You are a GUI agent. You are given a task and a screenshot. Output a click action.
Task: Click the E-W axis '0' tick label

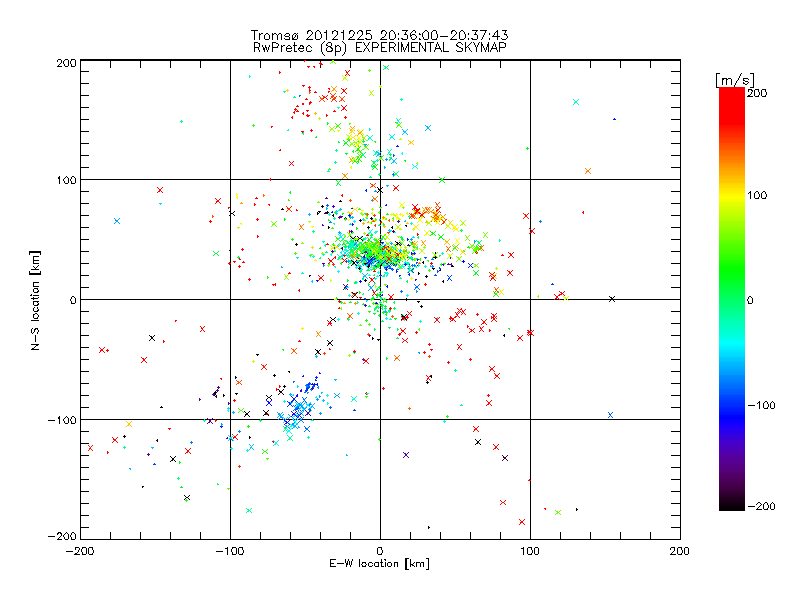(380, 551)
